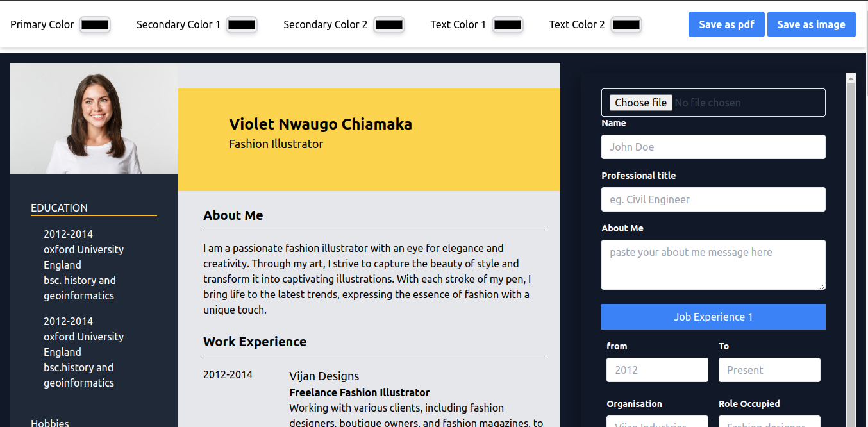Click the form panel scrollbar up arrow
This screenshot has width=868, height=427.
[x=851, y=78]
